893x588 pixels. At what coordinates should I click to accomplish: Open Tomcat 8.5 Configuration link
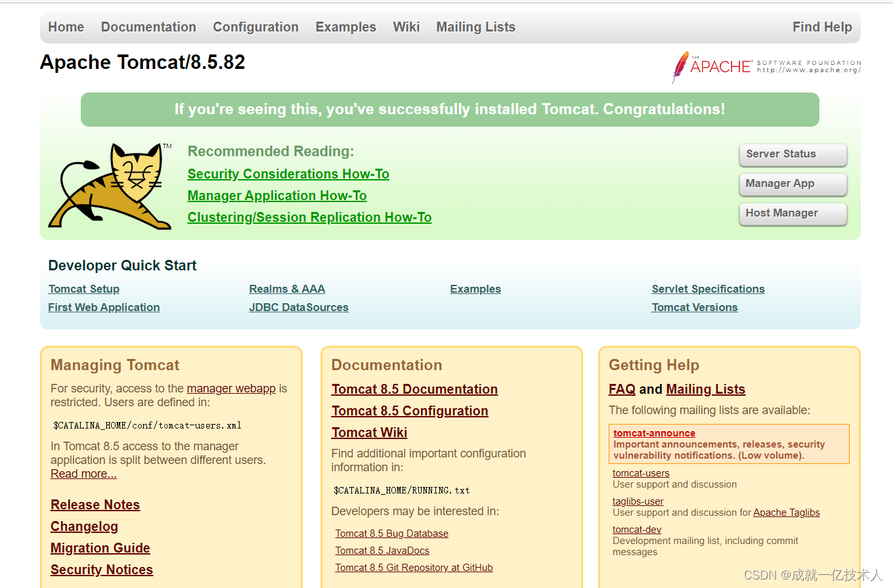(410, 411)
